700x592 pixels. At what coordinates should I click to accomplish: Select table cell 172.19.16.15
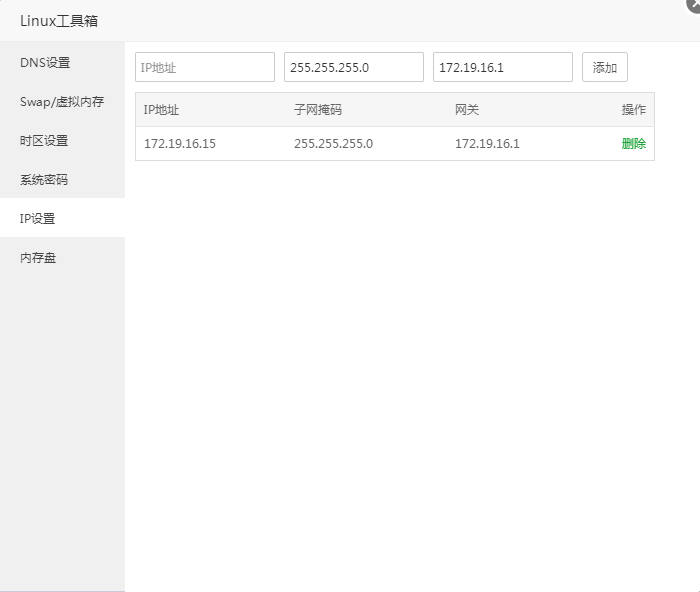[179, 143]
